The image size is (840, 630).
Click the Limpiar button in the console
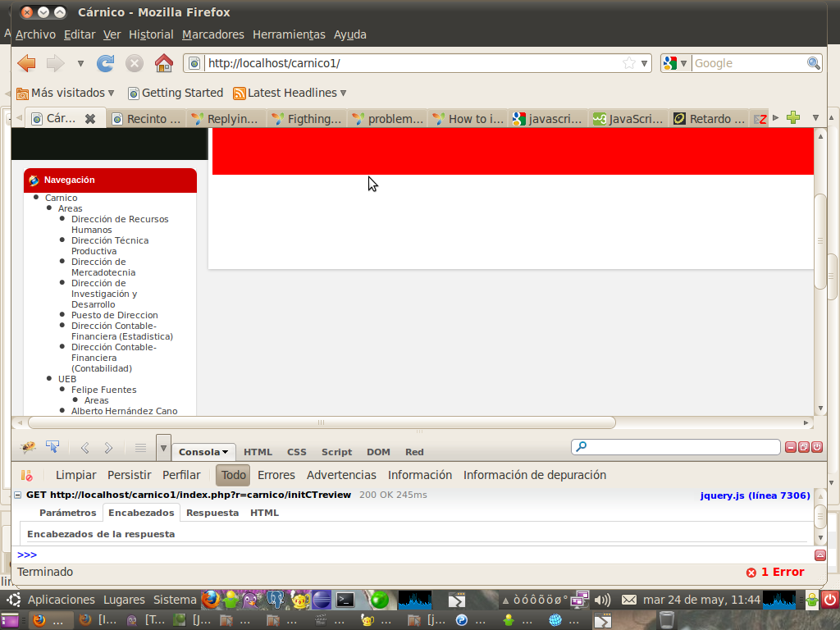75,475
